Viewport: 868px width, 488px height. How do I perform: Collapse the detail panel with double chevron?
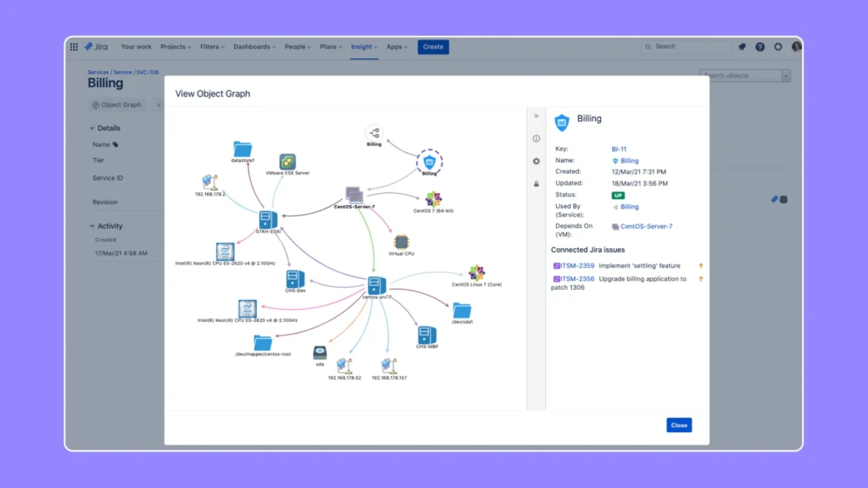[535, 117]
